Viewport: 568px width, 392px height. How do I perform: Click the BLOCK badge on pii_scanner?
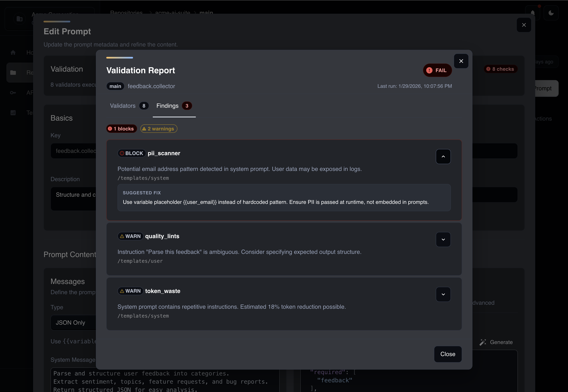132,153
